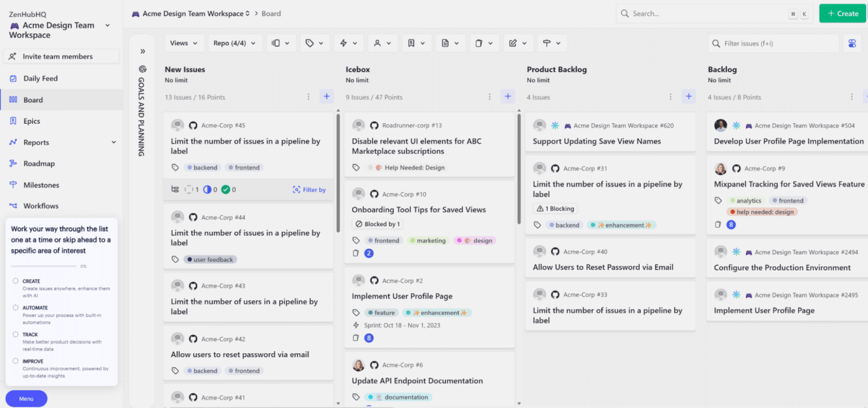Viewport: 868px width, 408px height.
Task: Open the assignee person filter dropdown
Action: click(383, 43)
